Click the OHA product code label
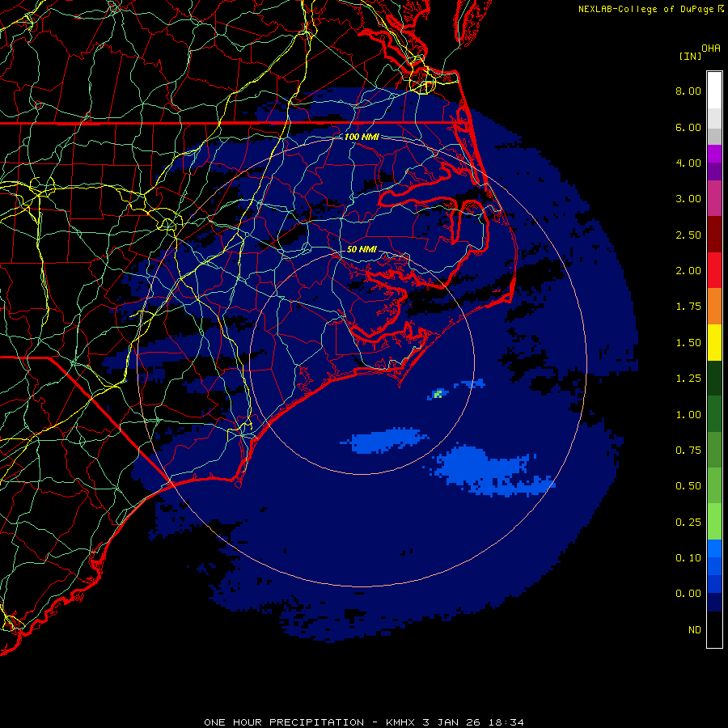Image resolution: width=728 pixels, height=728 pixels. [711, 49]
